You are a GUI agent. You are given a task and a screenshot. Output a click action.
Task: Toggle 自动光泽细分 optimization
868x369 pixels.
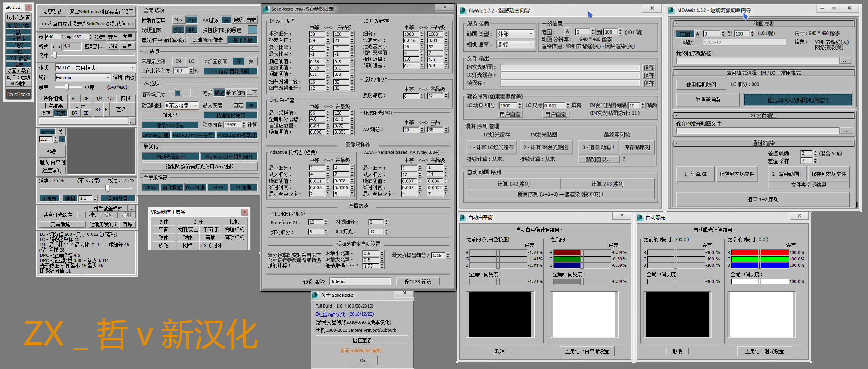pyautogui.click(x=171, y=157)
